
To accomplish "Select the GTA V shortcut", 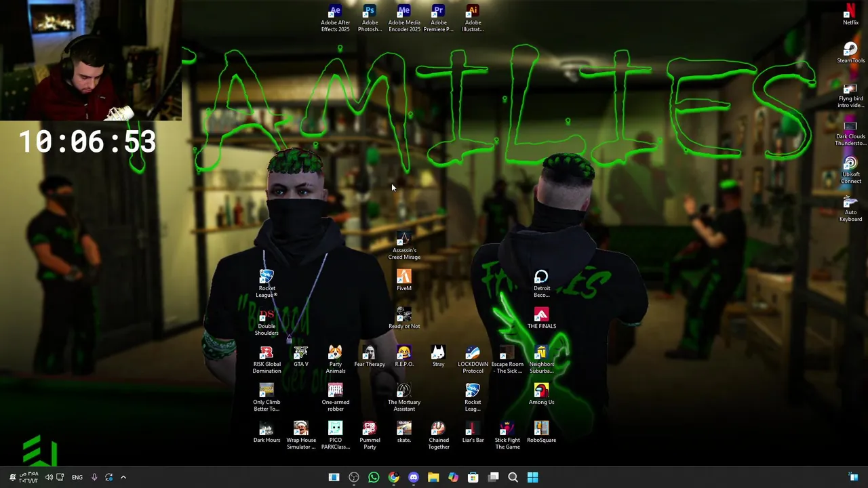I will (x=301, y=357).
